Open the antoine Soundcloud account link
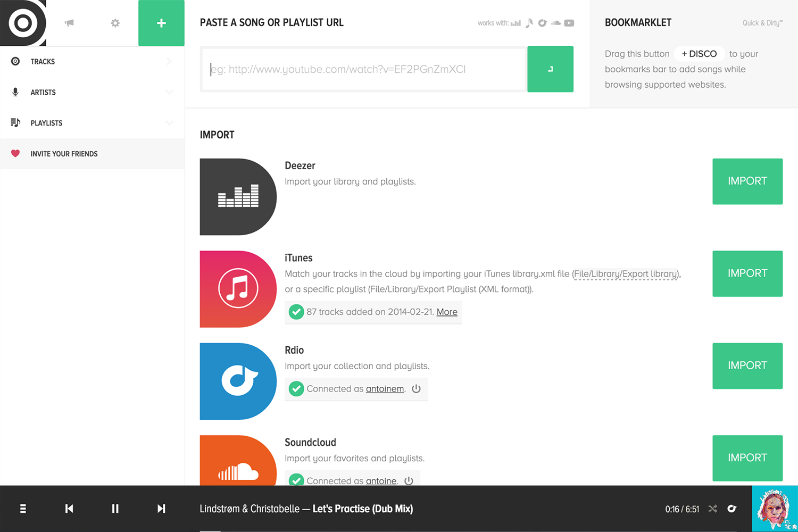The height and width of the screenshot is (532, 798). [381, 481]
